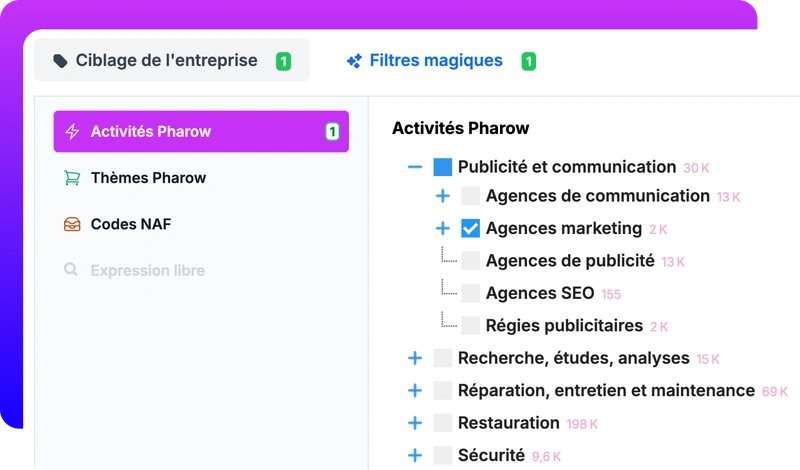Expand the Recherche, études, analyses node
This screenshot has height=470, width=800.
(415, 358)
